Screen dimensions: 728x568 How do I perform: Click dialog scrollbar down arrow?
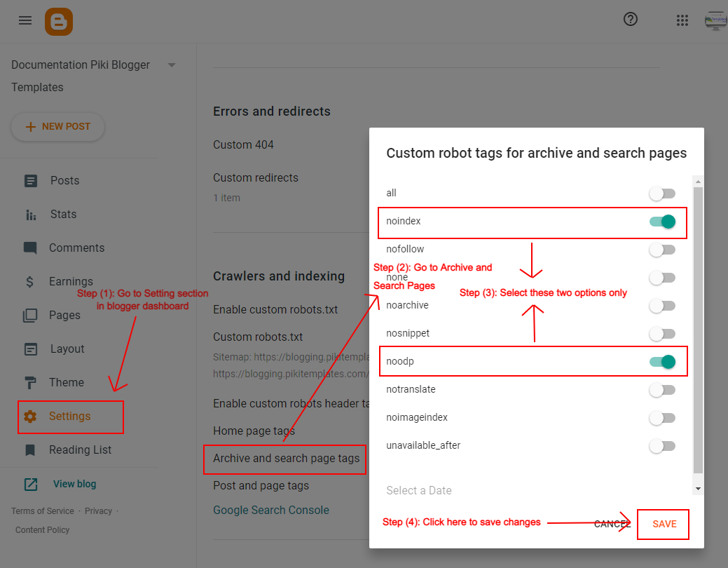click(698, 489)
